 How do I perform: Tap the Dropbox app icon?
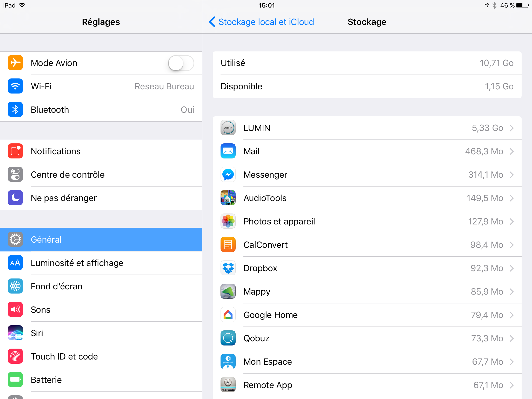click(228, 268)
